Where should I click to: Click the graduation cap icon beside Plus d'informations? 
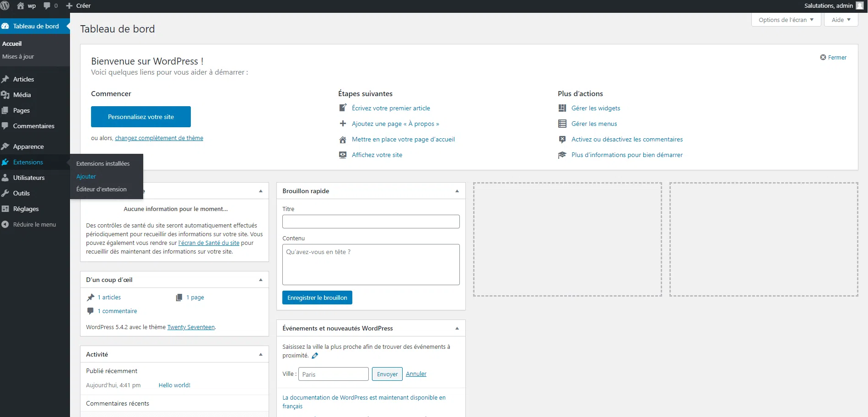562,155
